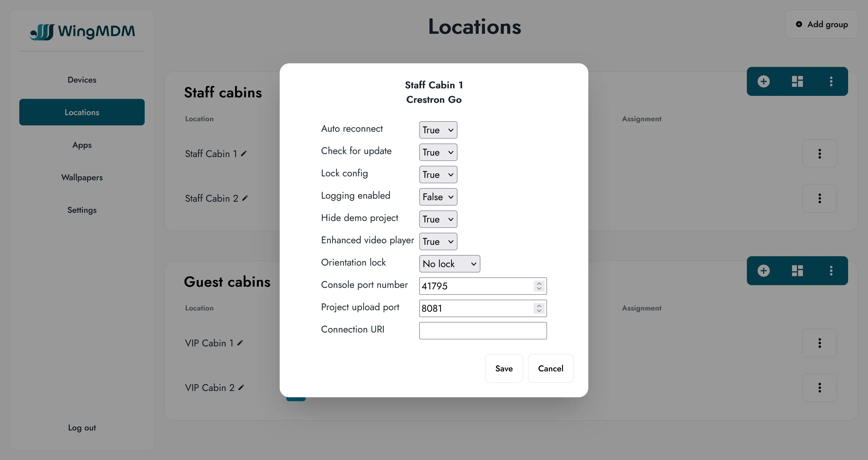
Task: Open Orientation lock dropdown
Action: coord(449,263)
